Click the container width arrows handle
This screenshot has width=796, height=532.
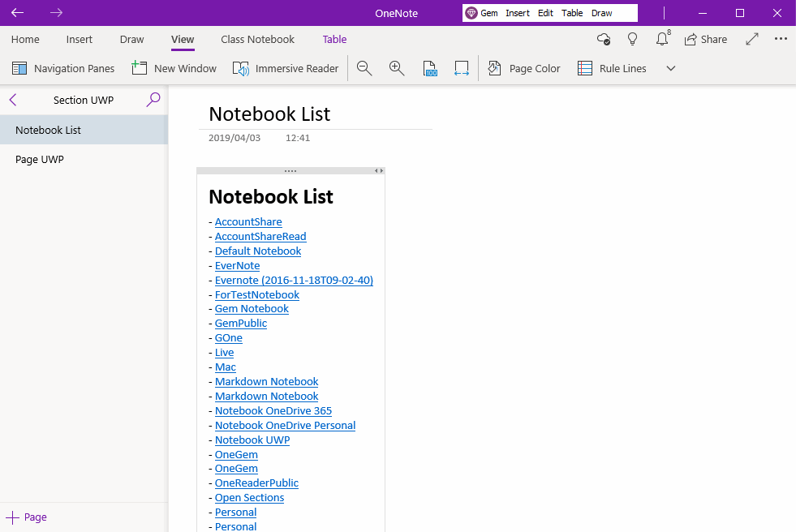(x=379, y=171)
